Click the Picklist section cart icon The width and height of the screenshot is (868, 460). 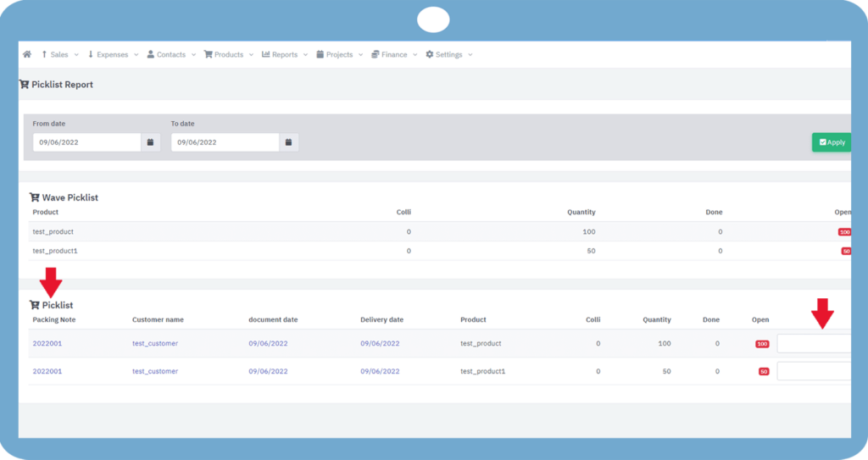[x=34, y=305]
